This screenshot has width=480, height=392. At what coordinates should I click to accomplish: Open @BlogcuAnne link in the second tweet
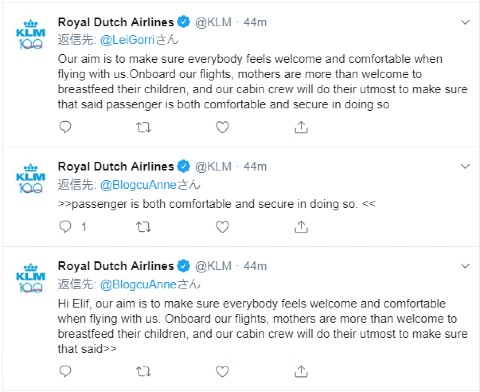[138, 185]
